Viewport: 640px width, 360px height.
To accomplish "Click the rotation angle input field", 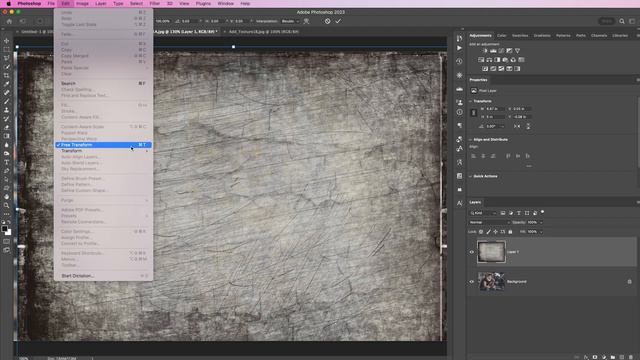I will pyautogui.click(x=495, y=127).
